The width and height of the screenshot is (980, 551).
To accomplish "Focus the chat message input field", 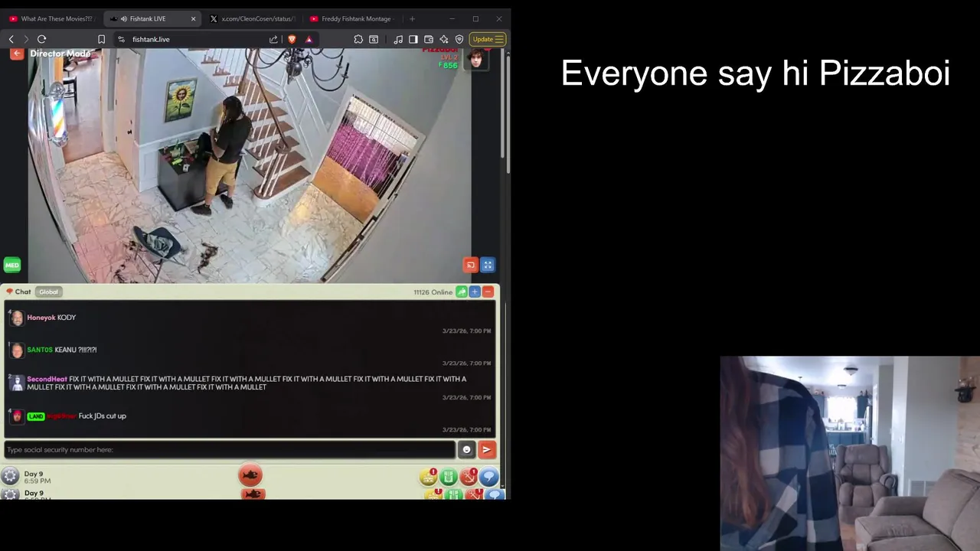I will (229, 450).
